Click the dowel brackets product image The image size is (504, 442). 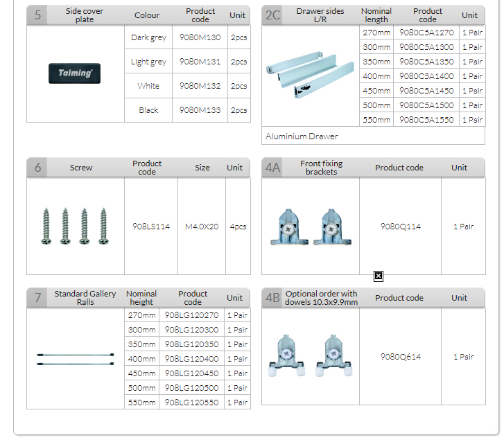click(310, 356)
